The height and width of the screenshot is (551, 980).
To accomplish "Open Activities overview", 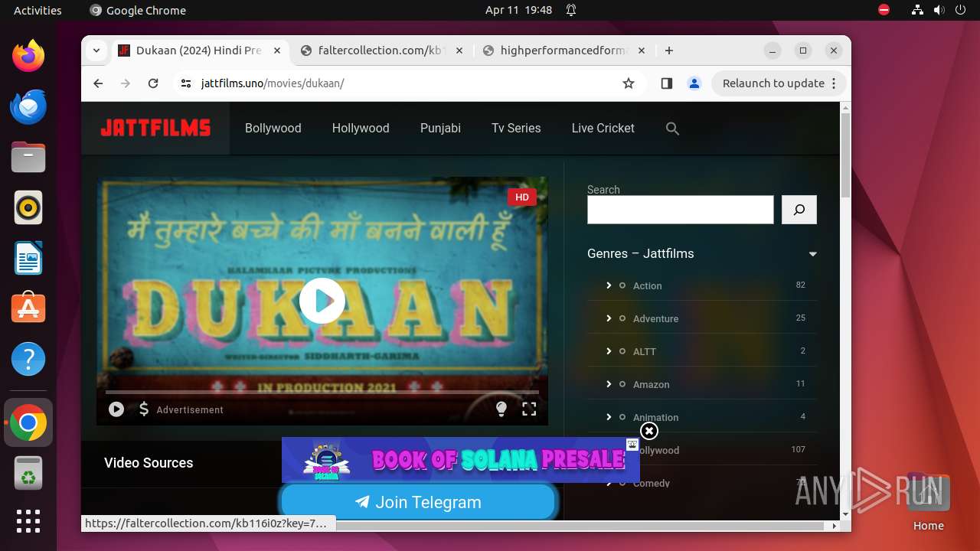I will pos(38,10).
